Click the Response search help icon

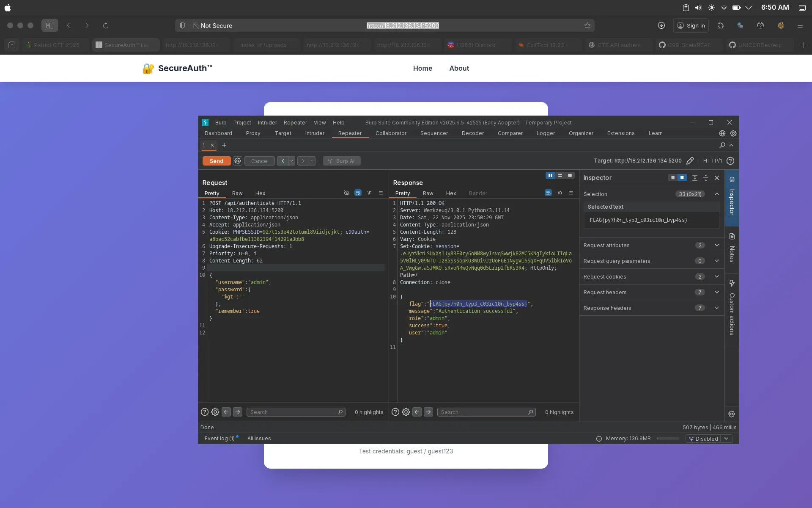click(395, 412)
